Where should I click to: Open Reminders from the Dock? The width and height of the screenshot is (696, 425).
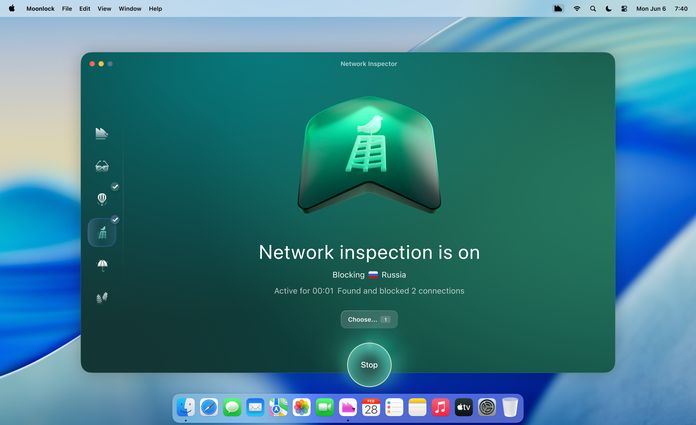(x=394, y=407)
